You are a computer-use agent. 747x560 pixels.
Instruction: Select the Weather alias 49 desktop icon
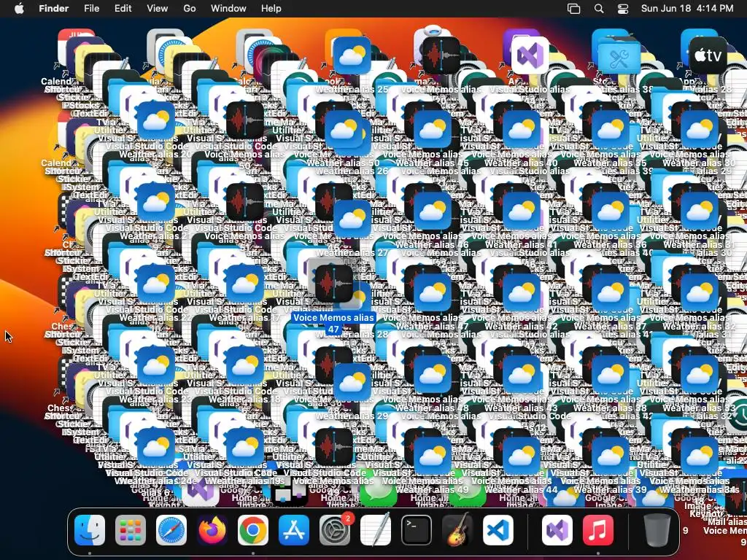click(433, 455)
